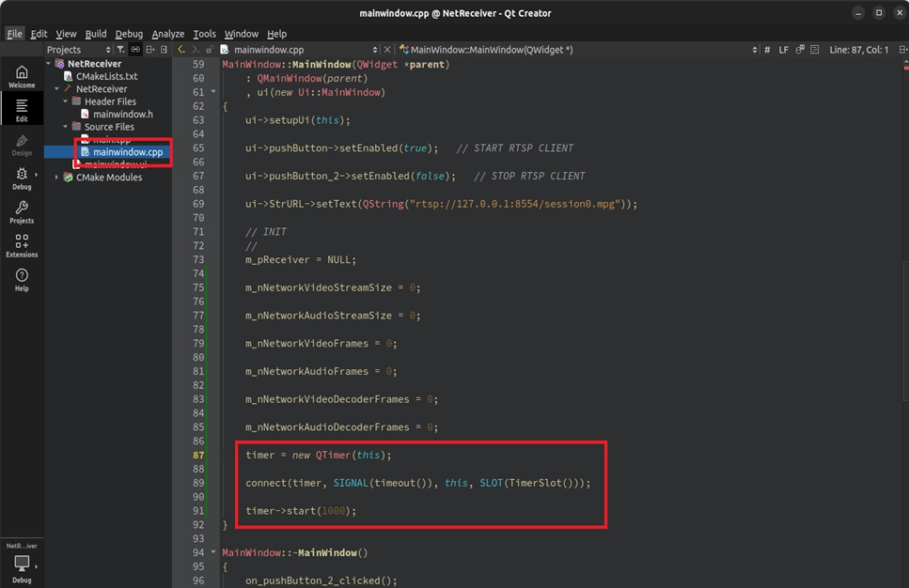Viewport: 909px width, 588px height.
Task: Open the Edit menu
Action: [x=39, y=34]
